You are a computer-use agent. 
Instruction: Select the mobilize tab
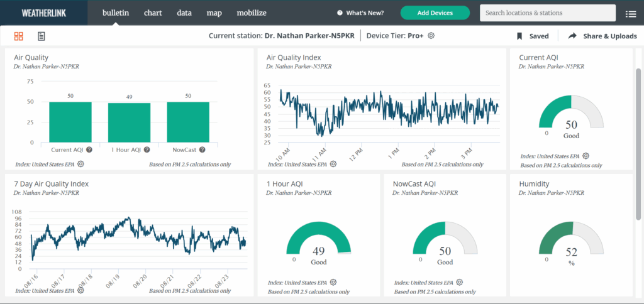tap(252, 13)
